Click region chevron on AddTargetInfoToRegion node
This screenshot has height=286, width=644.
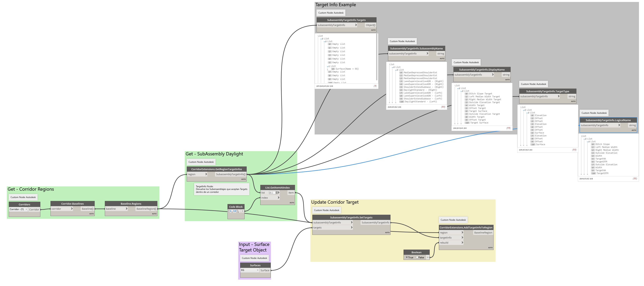(x=462, y=232)
